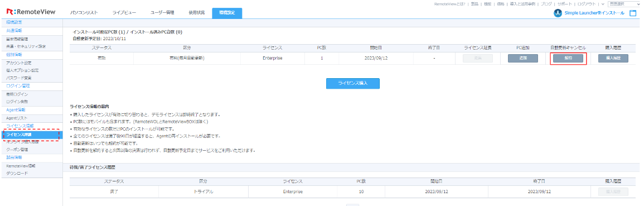Select 個別情報 section in sidebar

pos(14,54)
